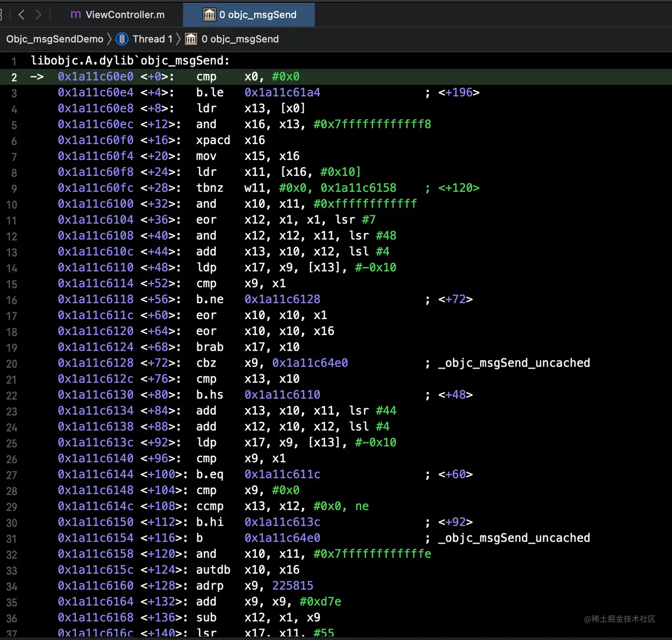This screenshot has height=640, width=672.
Task: Go forward with the right chevron navigation arrow
Action: [x=38, y=15]
